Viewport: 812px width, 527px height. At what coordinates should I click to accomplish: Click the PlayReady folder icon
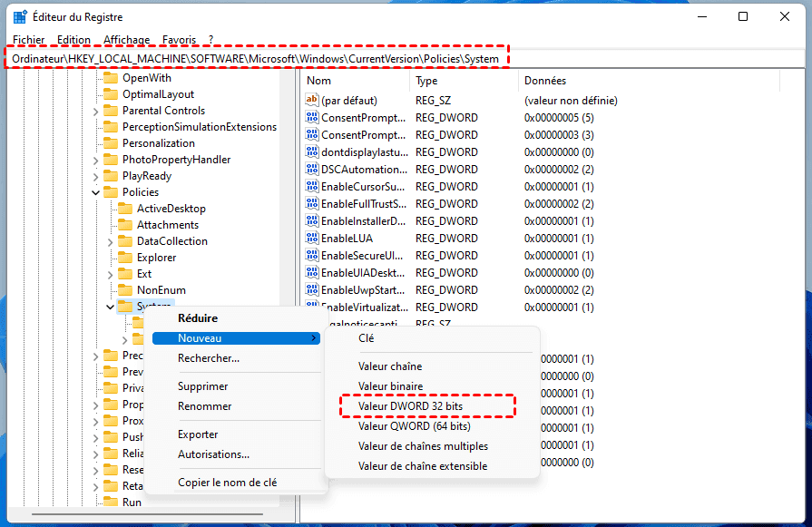coord(111,176)
